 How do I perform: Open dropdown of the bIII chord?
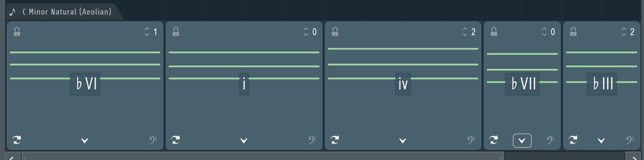(601, 141)
